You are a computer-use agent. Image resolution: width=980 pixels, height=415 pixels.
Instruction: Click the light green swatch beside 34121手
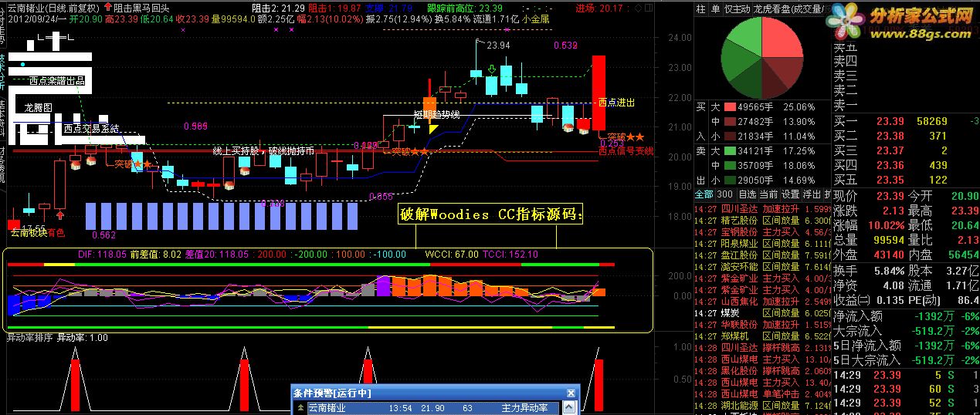729,150
